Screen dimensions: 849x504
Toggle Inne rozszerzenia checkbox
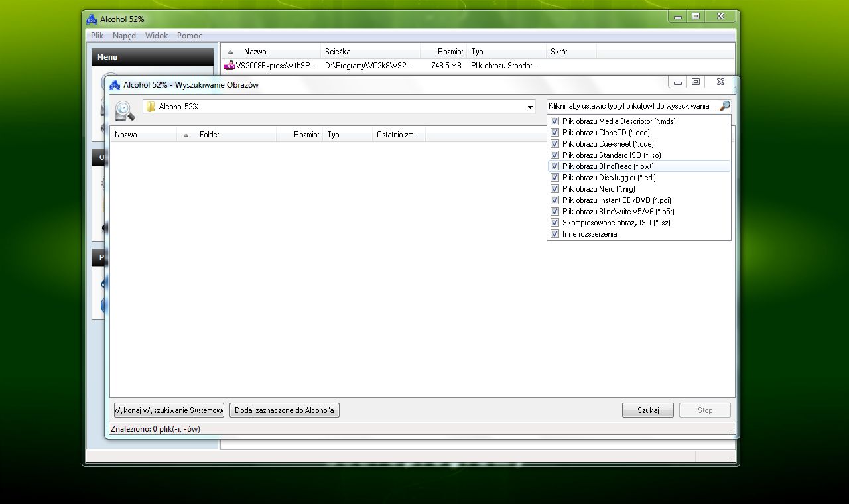(555, 234)
